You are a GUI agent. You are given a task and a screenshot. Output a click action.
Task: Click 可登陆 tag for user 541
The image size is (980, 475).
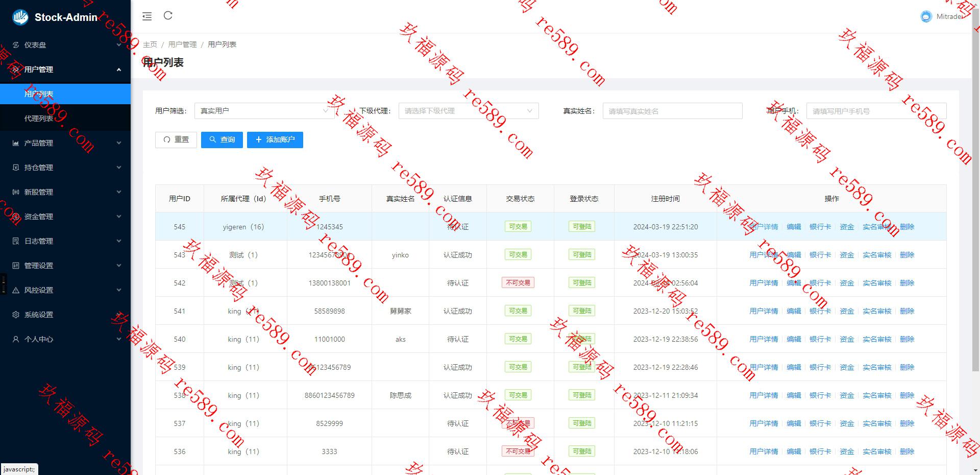click(x=582, y=311)
